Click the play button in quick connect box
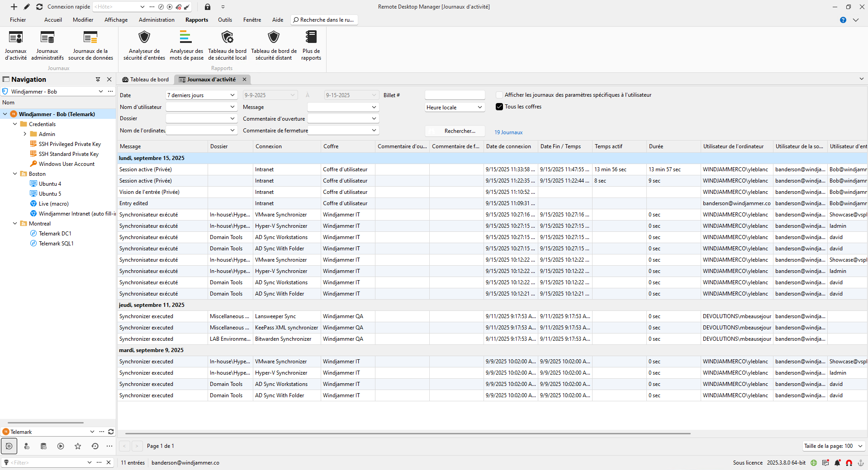This screenshot has width=868, height=470. click(x=170, y=7)
